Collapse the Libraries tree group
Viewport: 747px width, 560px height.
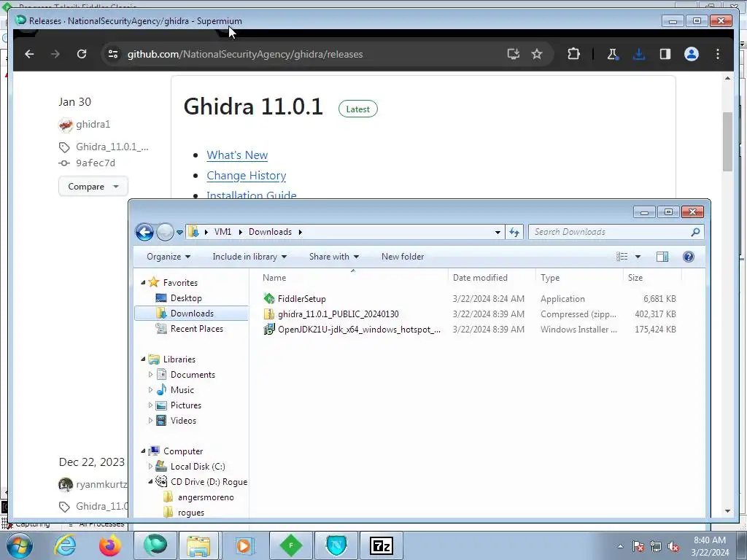(x=143, y=359)
